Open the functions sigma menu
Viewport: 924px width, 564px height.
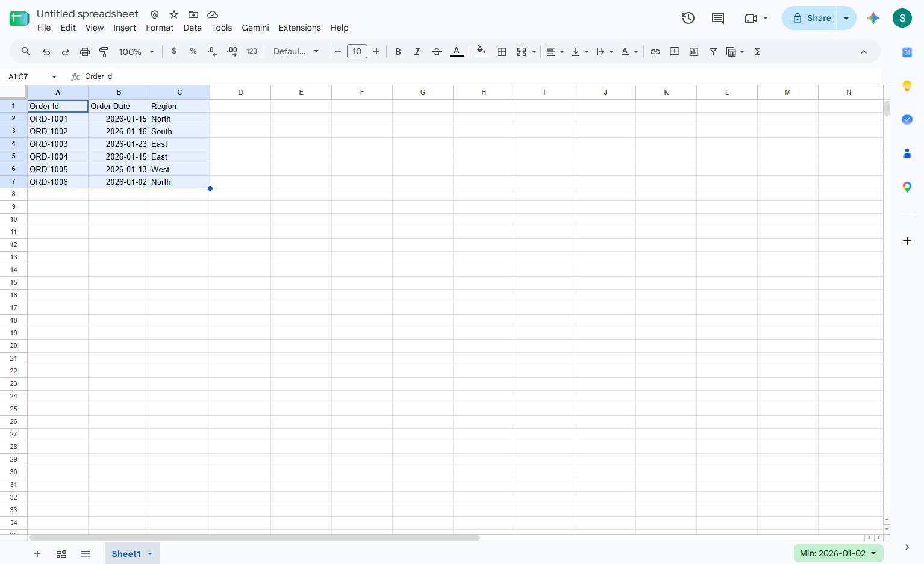pos(758,52)
